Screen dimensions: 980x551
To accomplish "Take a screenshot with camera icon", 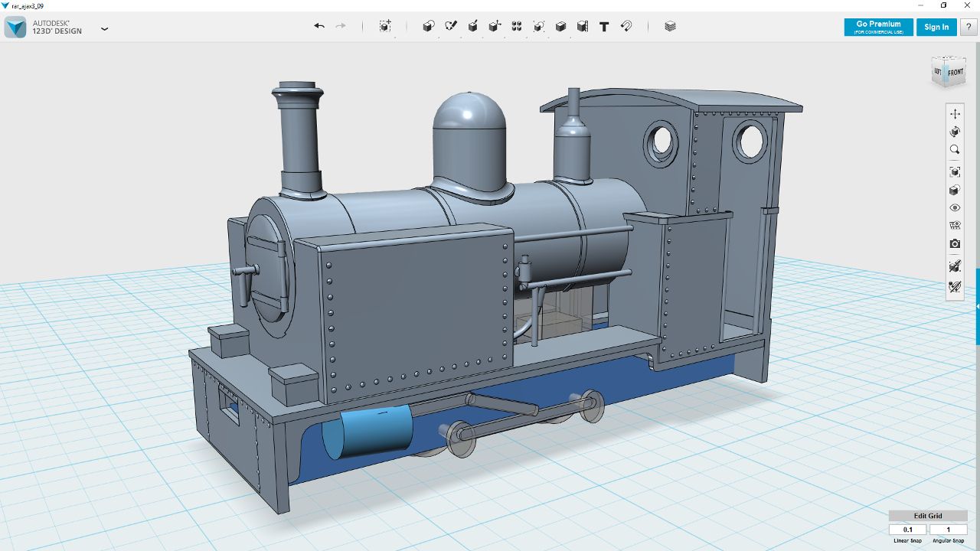I will [955, 244].
